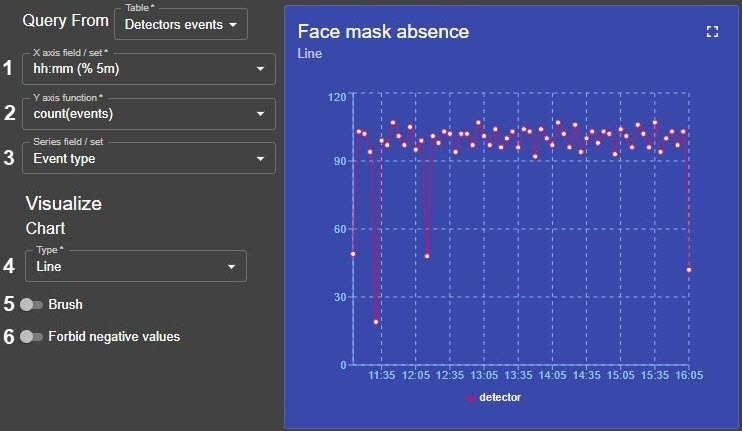
Task: Enable the Brush toggle
Action: click(x=32, y=304)
